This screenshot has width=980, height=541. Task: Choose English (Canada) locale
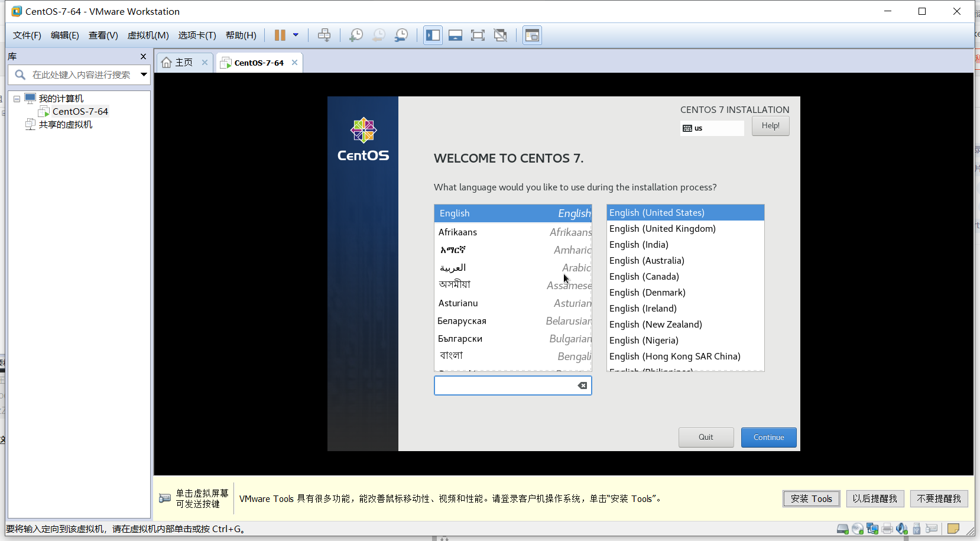686,277
